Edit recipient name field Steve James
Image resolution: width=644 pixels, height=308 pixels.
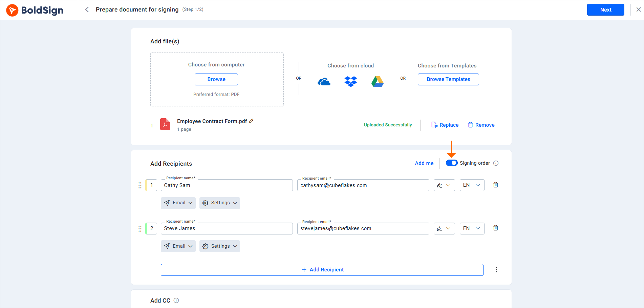click(227, 228)
